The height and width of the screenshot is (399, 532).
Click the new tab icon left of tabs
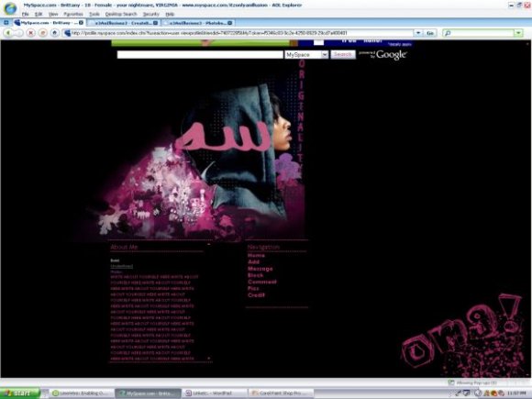coord(6,23)
